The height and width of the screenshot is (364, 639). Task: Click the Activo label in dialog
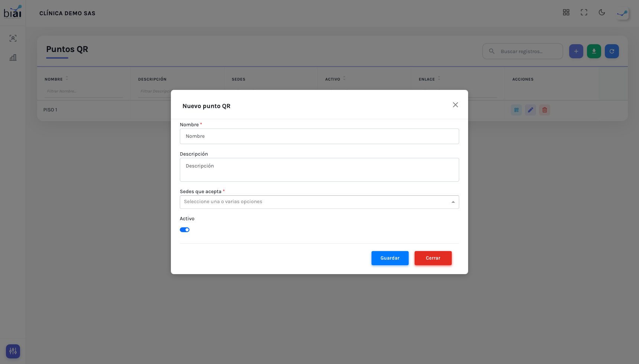[187, 219]
